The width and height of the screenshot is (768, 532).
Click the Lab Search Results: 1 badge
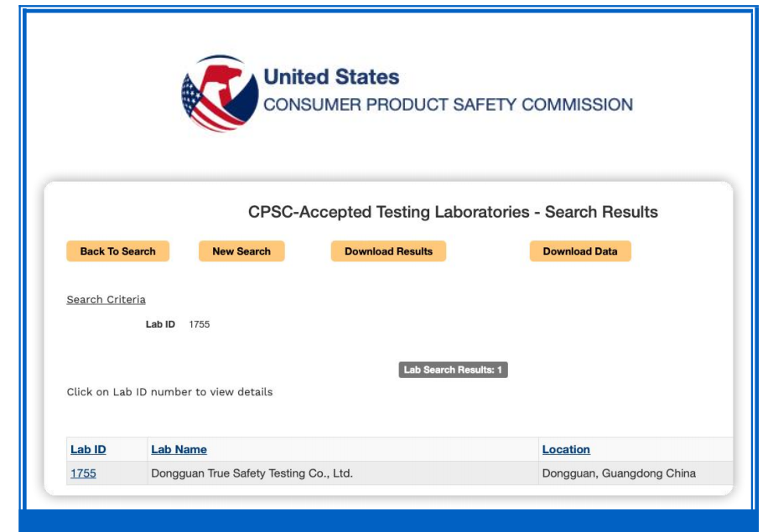454,369
